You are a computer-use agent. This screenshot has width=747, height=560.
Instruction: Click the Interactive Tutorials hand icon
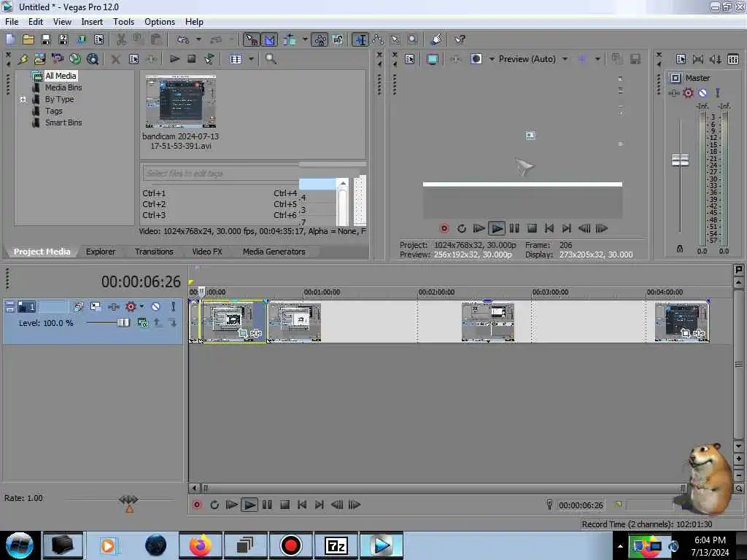436,39
